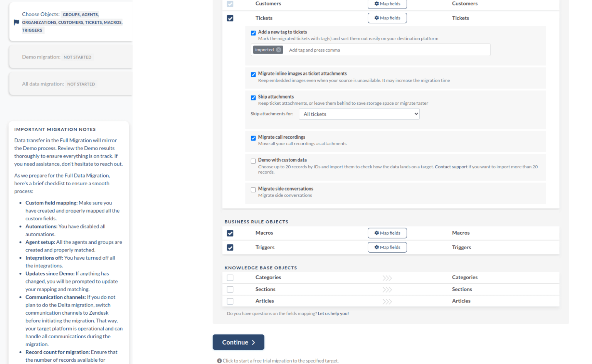The height and width of the screenshot is (364, 592).
Task: Open Map fields settings for Tickets
Action: pyautogui.click(x=387, y=18)
